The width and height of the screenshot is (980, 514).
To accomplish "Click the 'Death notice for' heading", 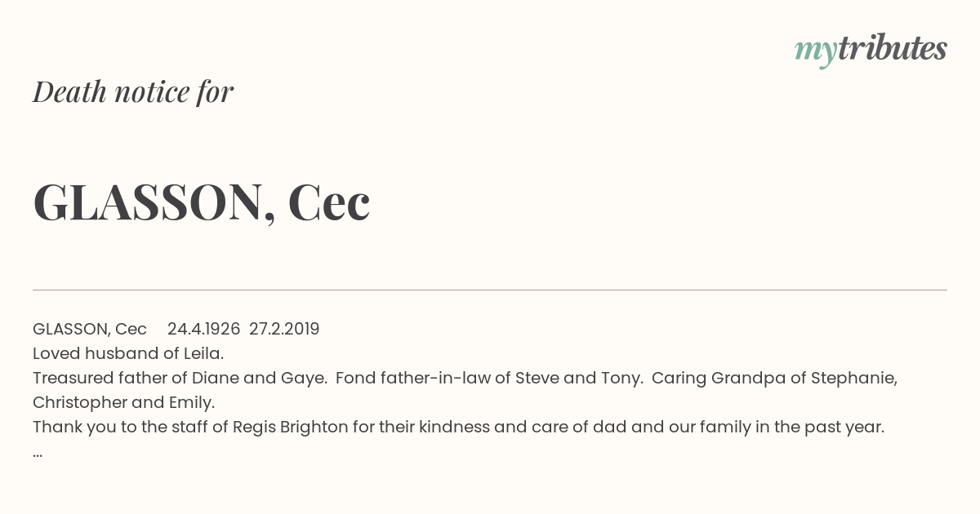I will point(133,92).
